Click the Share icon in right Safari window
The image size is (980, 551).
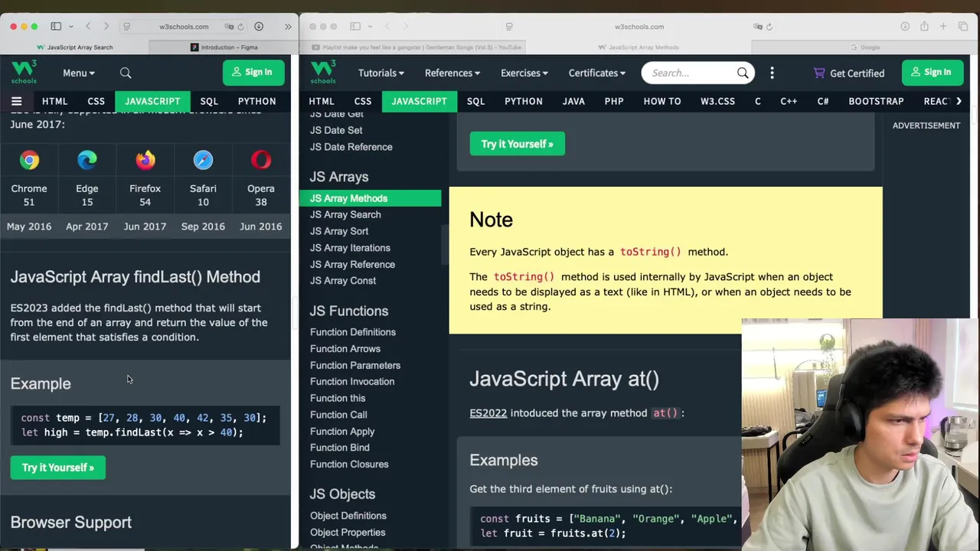[x=924, y=26]
